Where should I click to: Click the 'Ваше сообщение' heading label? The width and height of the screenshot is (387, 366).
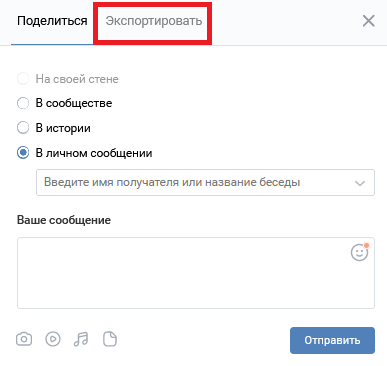point(64,220)
